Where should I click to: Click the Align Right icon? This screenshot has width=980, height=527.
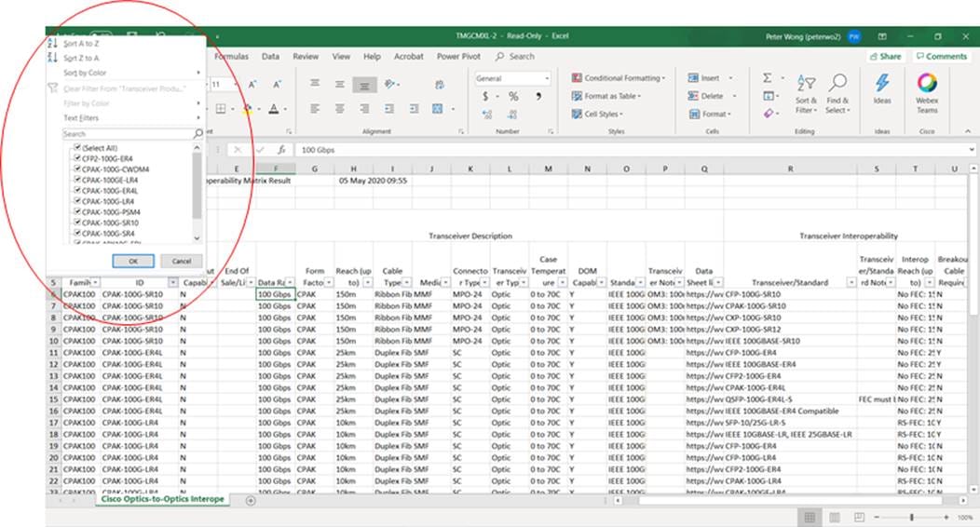(x=364, y=109)
